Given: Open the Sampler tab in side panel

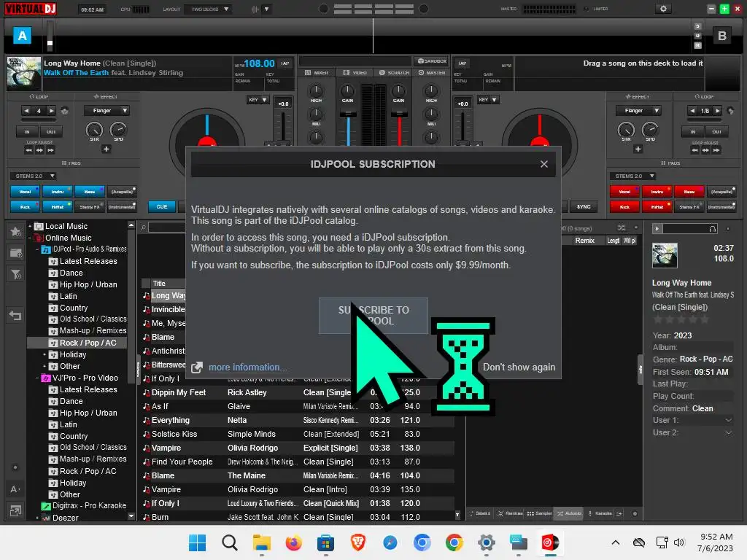Looking at the screenshot, I should tap(540, 513).
